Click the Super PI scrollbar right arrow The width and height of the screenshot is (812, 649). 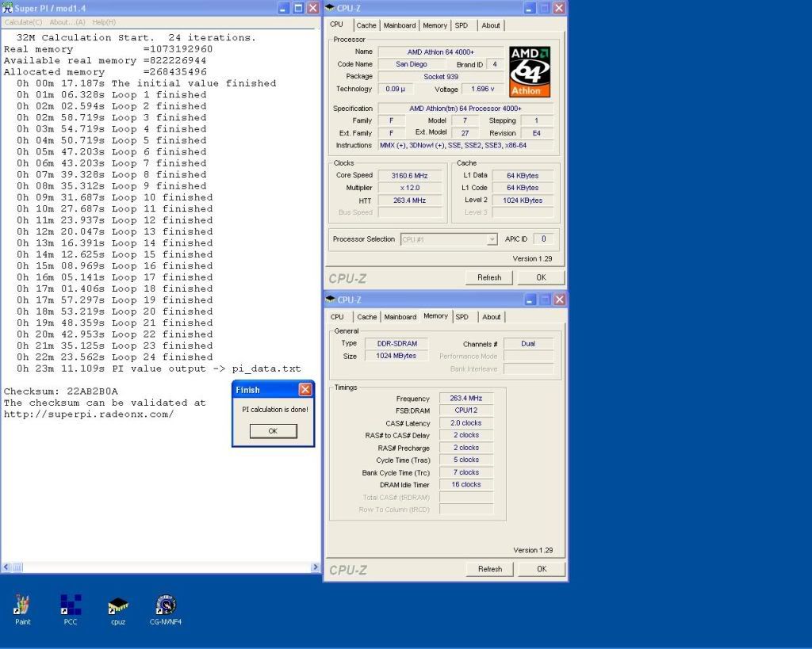(315, 567)
